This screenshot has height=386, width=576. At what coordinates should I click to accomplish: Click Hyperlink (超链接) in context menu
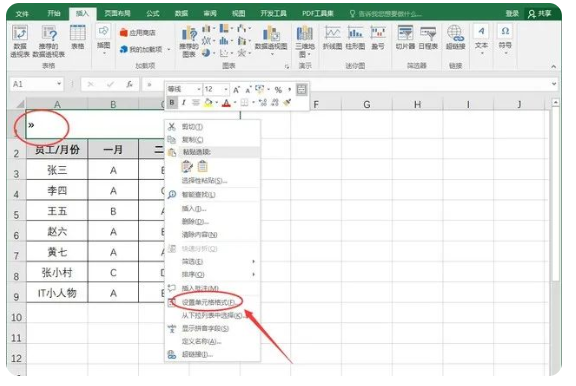213,354
